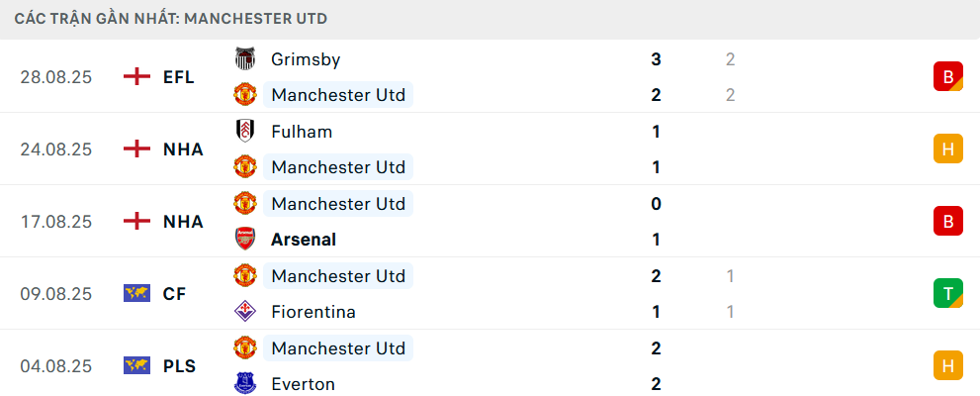The width and height of the screenshot is (980, 396).
Task: Select the Grimsby team name
Action: point(306,59)
